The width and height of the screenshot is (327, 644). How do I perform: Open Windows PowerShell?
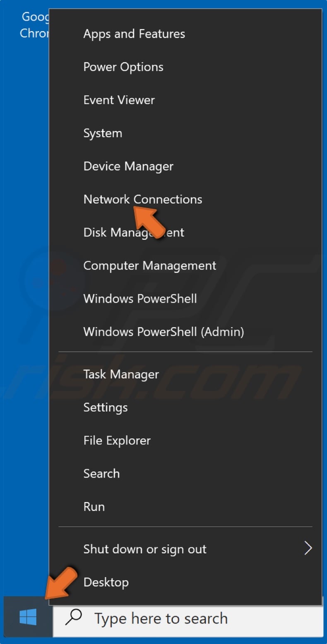[x=139, y=299]
